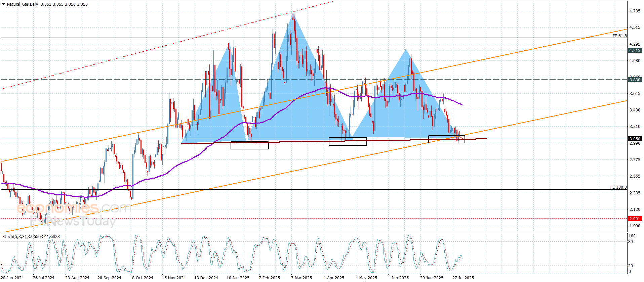Viewport: 644px width, 282px height.
Task: Click the 3.210 price axis value
Action: click(635, 126)
